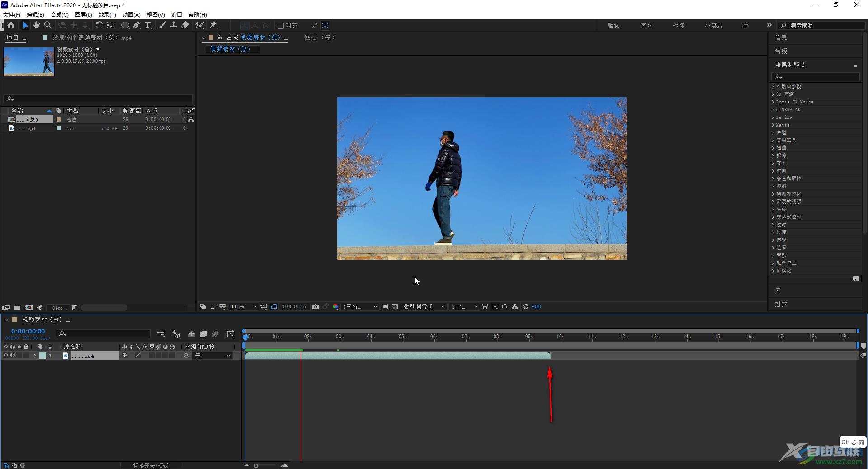Click the 切换开关/模式 button
The image size is (868, 469).
[x=151, y=465]
